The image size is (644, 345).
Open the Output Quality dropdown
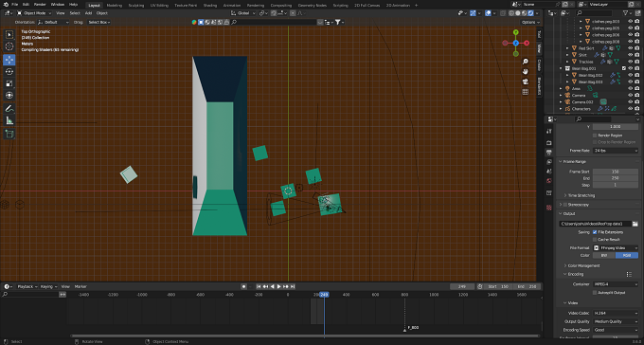[x=616, y=321]
